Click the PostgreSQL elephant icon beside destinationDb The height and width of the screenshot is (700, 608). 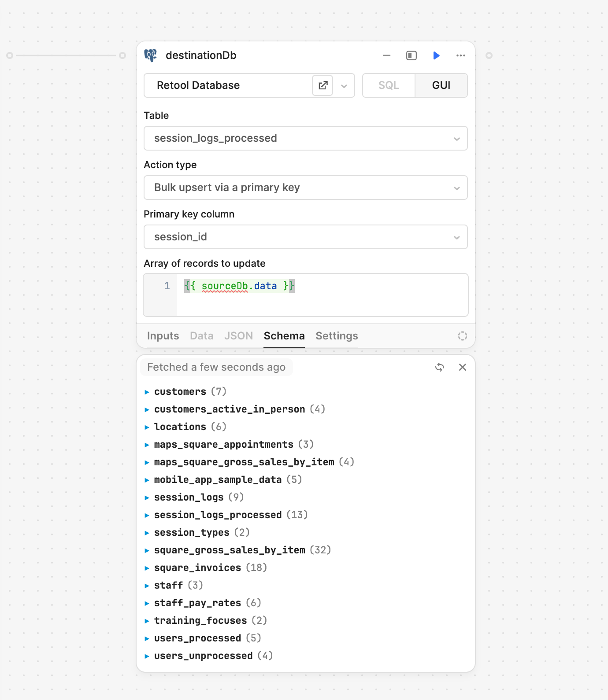(x=151, y=55)
